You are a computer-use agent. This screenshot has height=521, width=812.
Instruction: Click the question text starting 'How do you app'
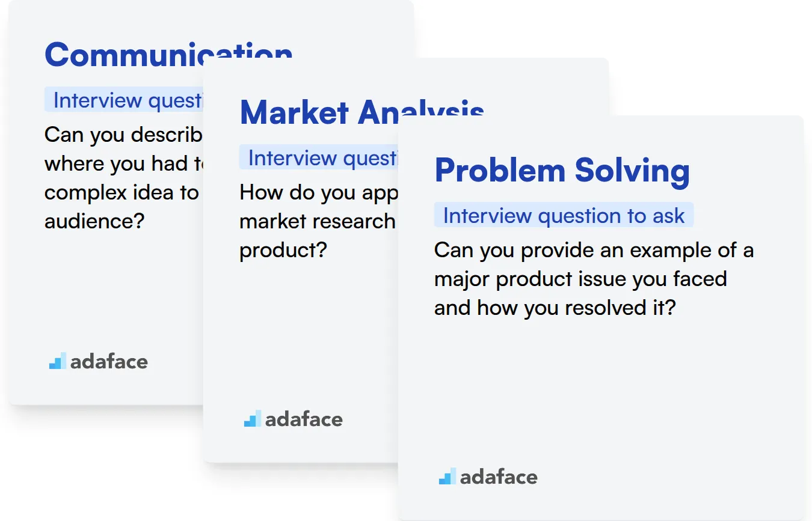tap(318, 221)
